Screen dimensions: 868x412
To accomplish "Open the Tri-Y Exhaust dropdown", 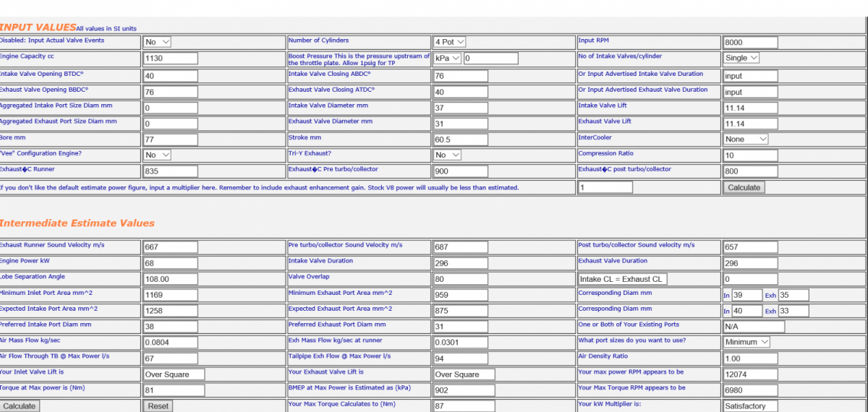I will (448, 155).
